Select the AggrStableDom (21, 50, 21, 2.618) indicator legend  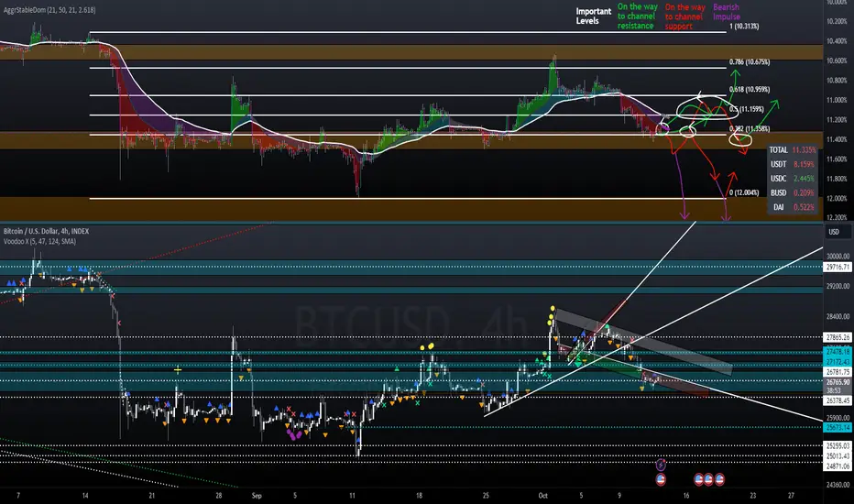click(x=49, y=10)
